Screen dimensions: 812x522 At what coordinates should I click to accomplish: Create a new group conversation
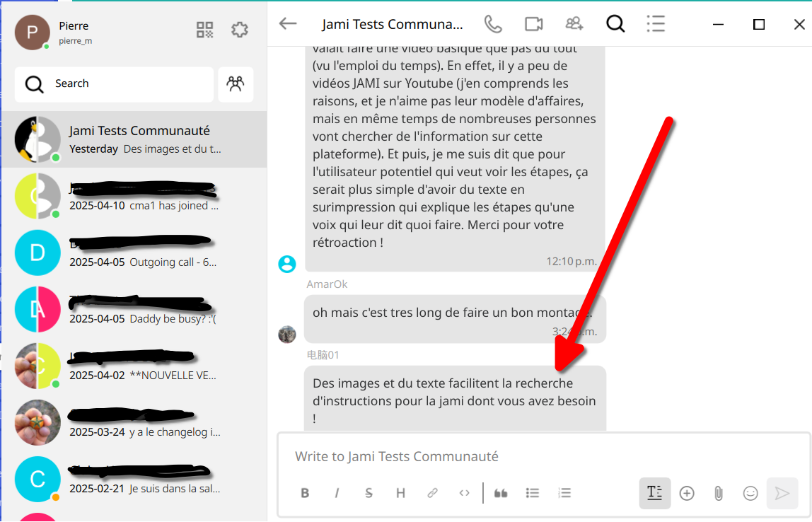(236, 84)
